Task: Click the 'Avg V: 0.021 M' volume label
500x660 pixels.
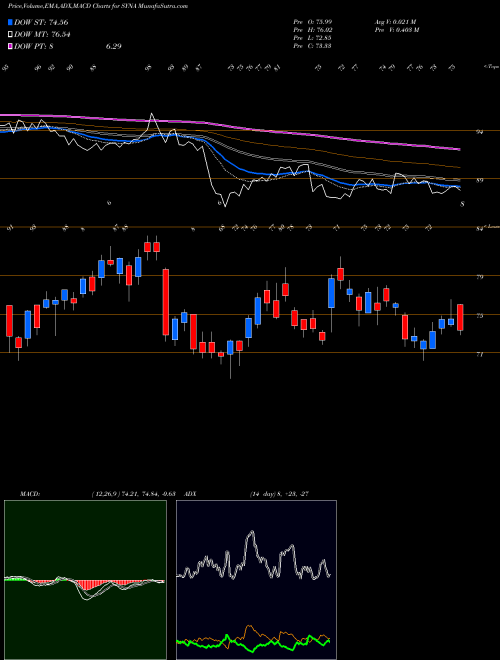Action: point(395,22)
